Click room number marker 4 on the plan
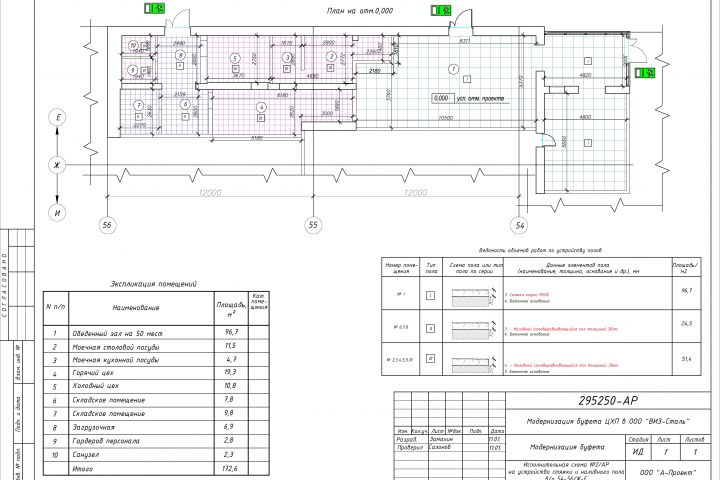This screenshot has height=480, width=720. click(261, 107)
